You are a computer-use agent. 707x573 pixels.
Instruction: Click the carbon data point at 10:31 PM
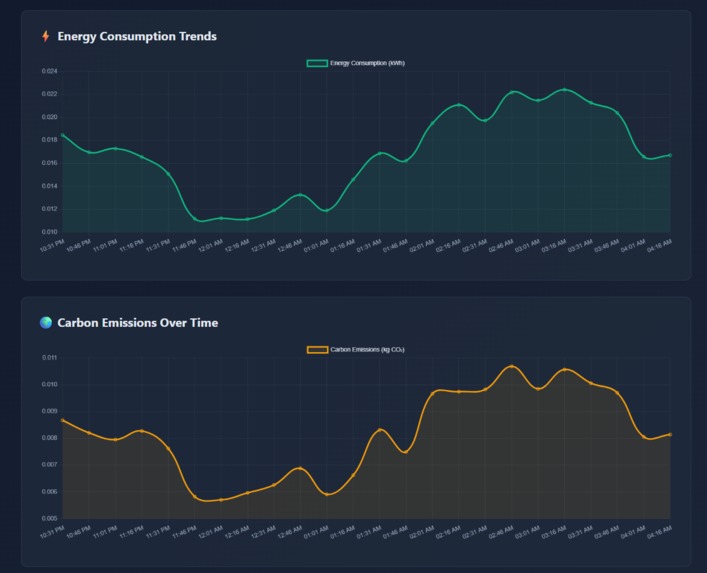tap(63, 420)
